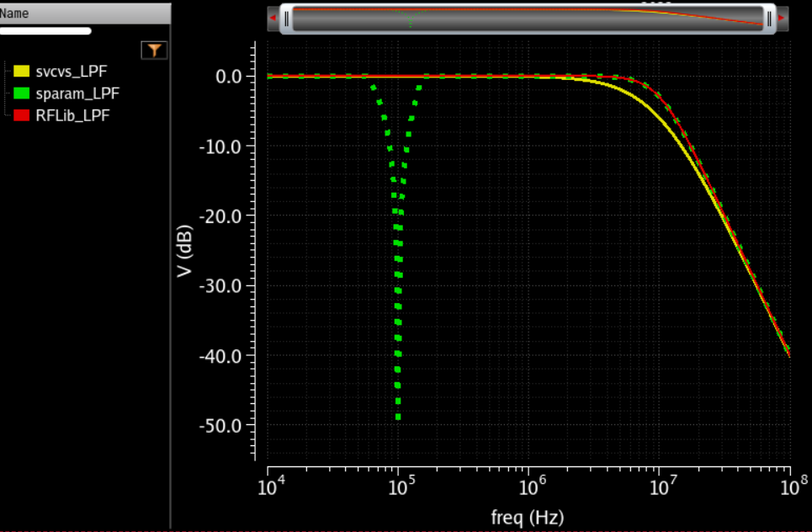Click the -20.0 y-axis tick label

(220, 216)
